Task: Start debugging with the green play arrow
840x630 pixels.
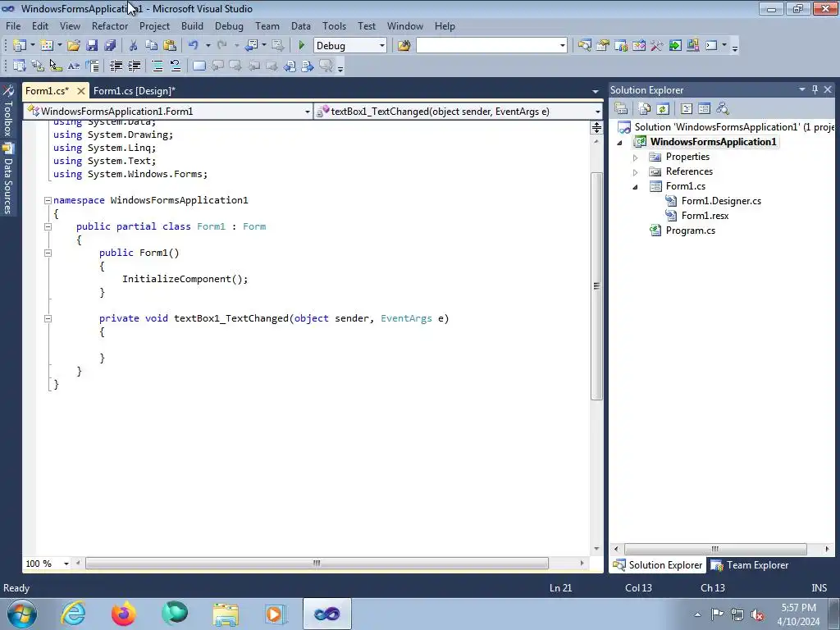Action: tap(301, 46)
